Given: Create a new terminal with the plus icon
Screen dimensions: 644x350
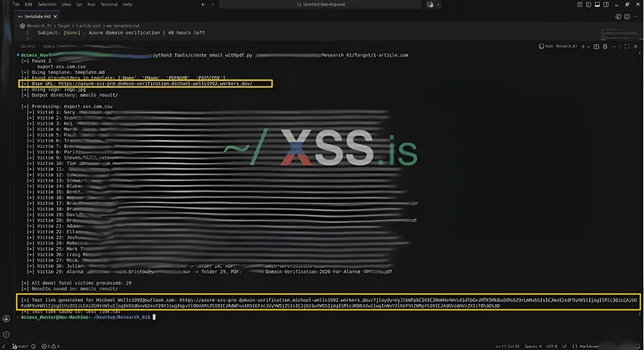Looking at the screenshot, I should [x=583, y=47].
